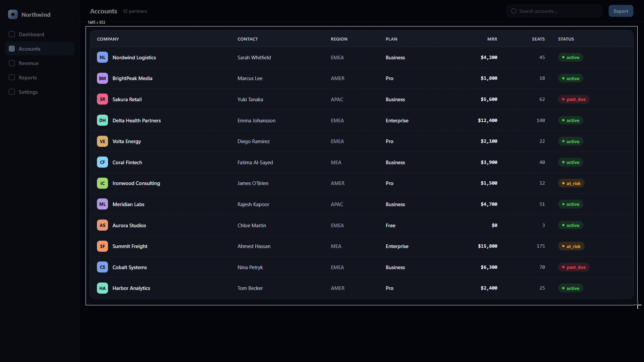Click the APAC region for Meridian Labs

337,204
